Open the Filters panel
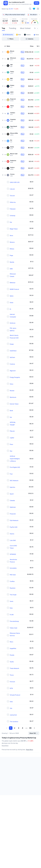 click(10, 39)
